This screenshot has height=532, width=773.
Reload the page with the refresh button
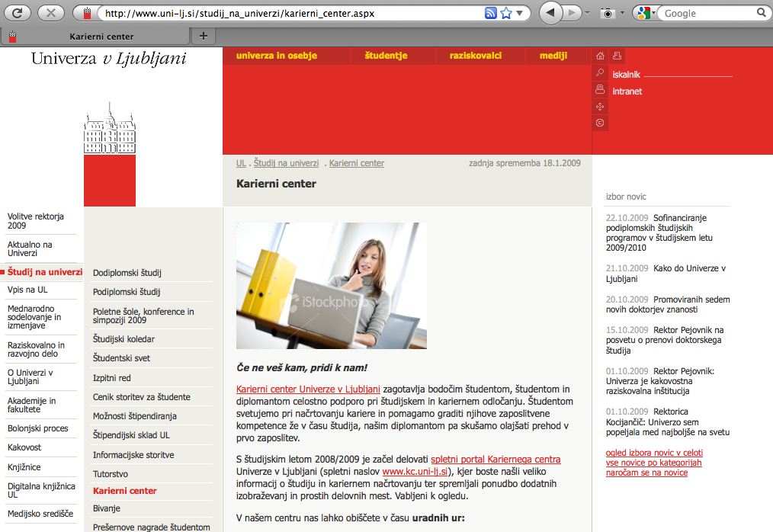point(17,13)
